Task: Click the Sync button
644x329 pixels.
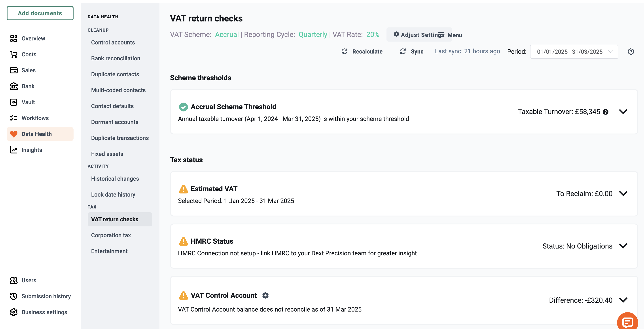Action: coord(411,52)
